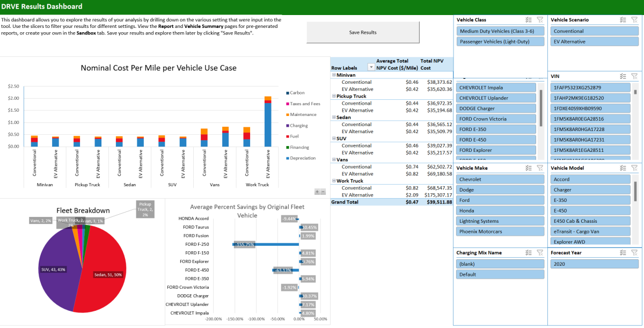Select Phoenix Motorcars vehicle make
The width and height of the screenshot is (644, 328).
pos(501,231)
